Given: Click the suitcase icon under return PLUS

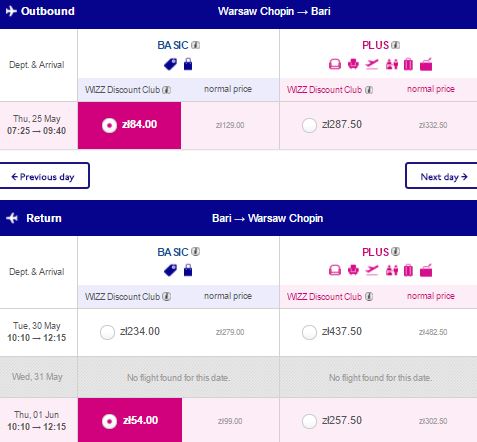Looking at the screenshot, I should [408, 271].
